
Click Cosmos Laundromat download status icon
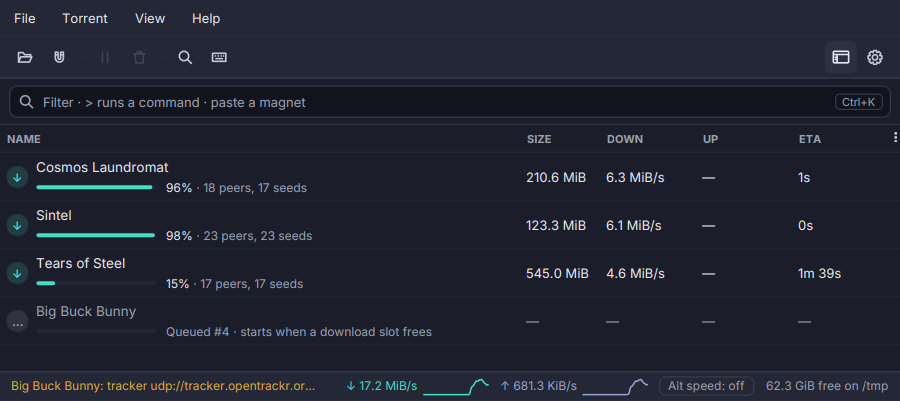pos(17,177)
